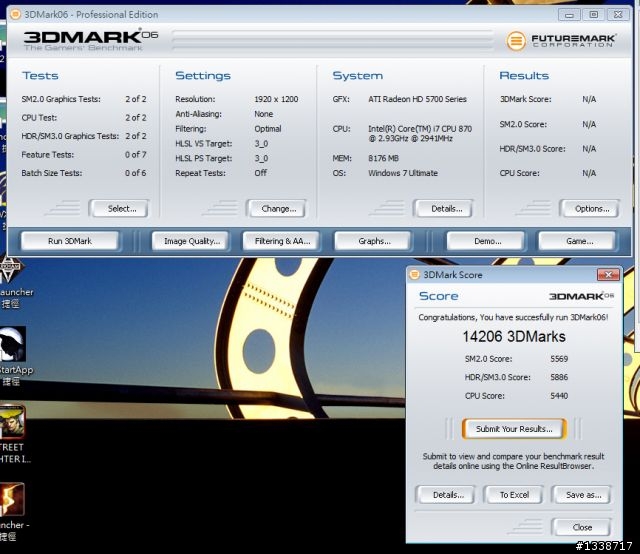Image resolution: width=640 pixels, height=554 pixels.
Task: Click the Change... settings button
Action: tap(276, 209)
